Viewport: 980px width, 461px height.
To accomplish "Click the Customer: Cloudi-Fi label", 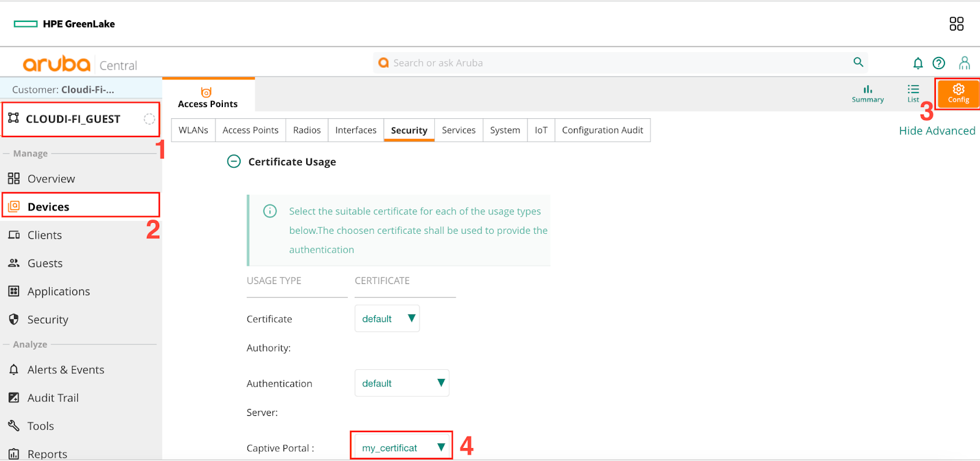I will point(63,89).
